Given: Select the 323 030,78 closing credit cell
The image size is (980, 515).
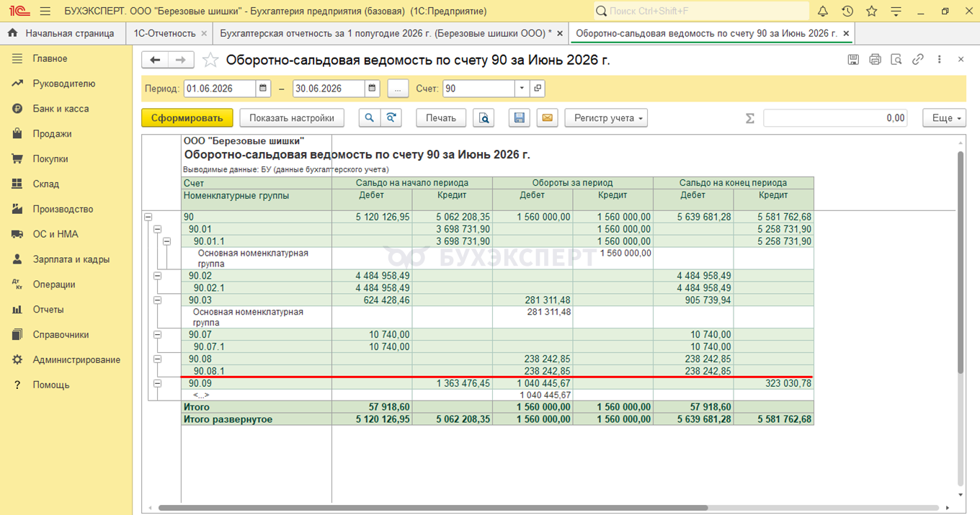Looking at the screenshot, I should click(774, 383).
